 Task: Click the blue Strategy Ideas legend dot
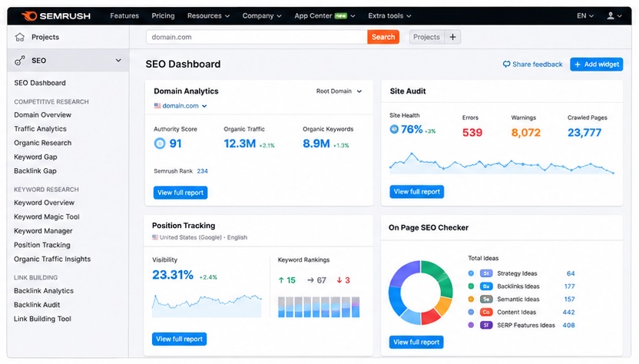click(x=471, y=273)
